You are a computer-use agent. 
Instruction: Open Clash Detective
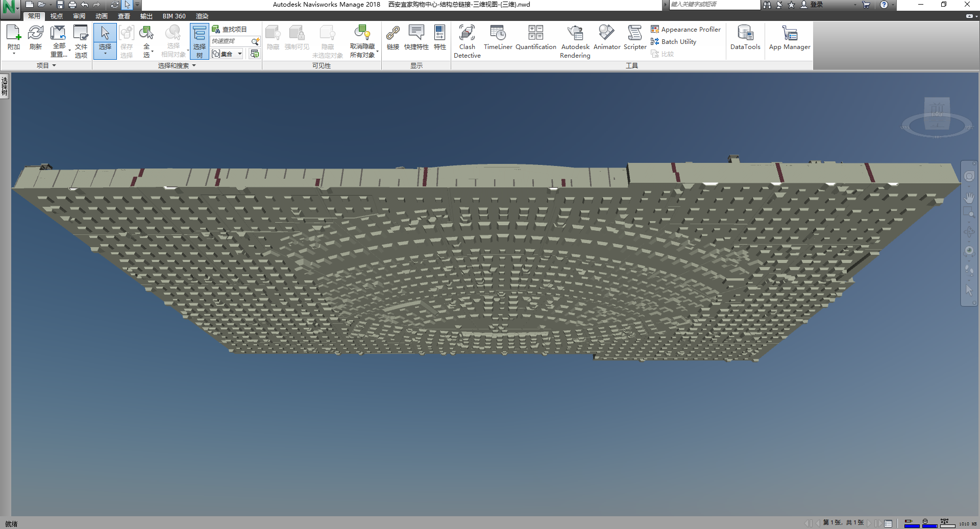pyautogui.click(x=467, y=41)
